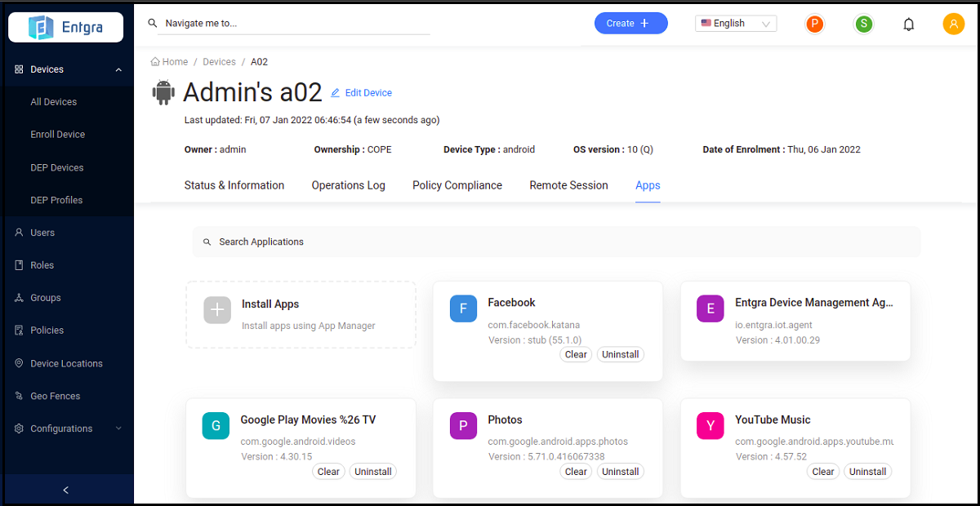Screen dimensions: 980x506
Task: Open the Policy Compliance tab
Action: click(457, 185)
